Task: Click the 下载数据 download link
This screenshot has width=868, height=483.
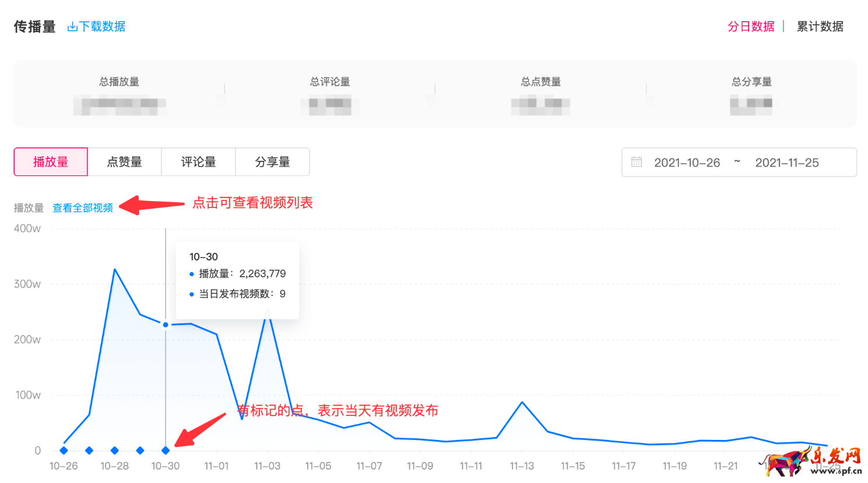Action: [x=96, y=26]
